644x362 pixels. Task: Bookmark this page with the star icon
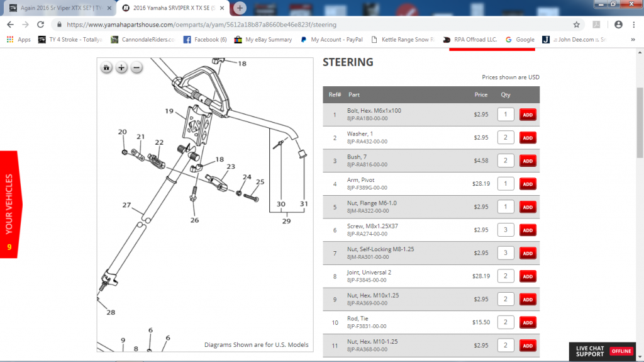[x=577, y=25]
